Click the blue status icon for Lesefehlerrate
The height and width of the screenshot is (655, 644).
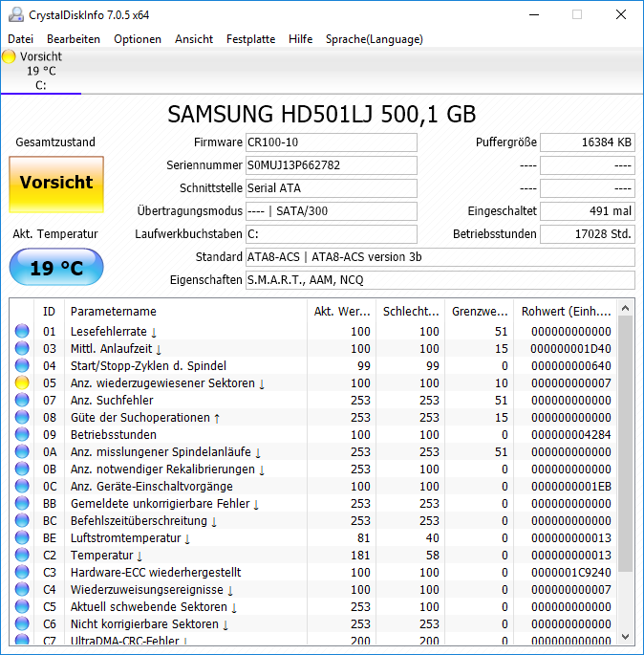tap(22, 331)
